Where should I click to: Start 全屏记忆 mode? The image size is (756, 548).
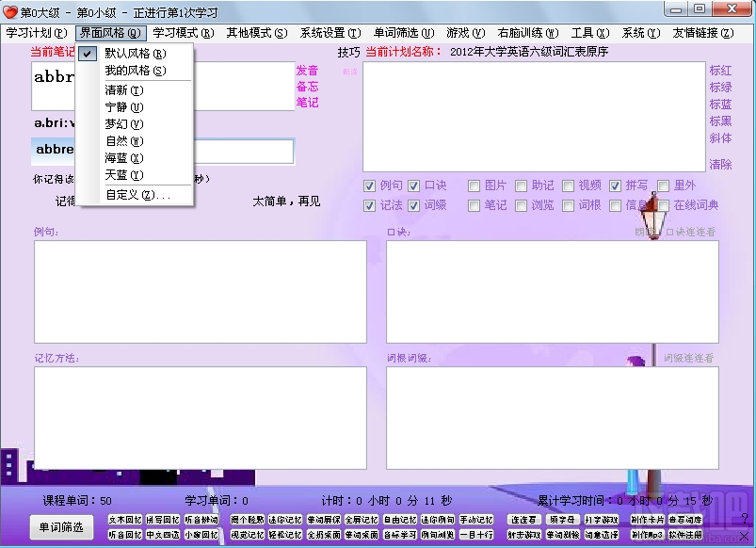pos(362,520)
